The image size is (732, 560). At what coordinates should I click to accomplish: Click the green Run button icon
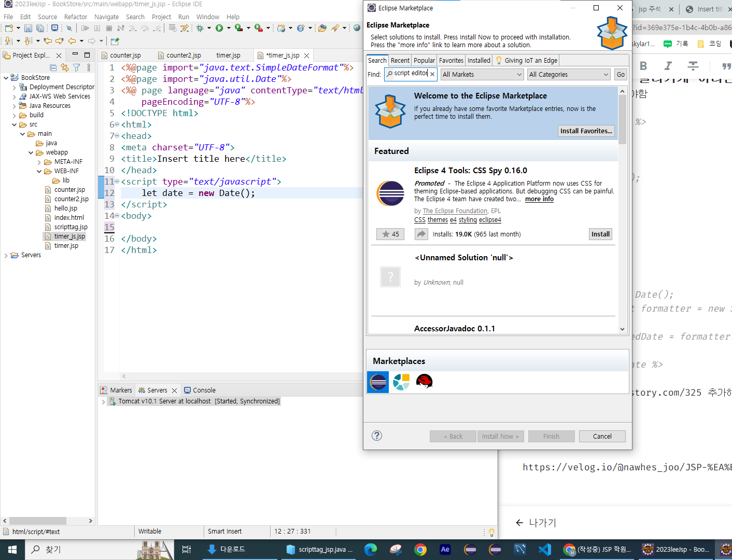point(219,28)
